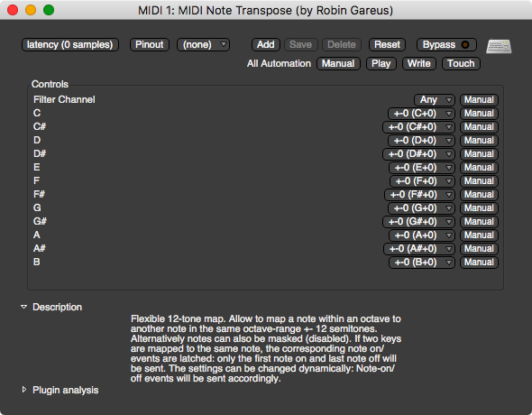
Task: Toggle the Bypass button
Action: [446, 45]
